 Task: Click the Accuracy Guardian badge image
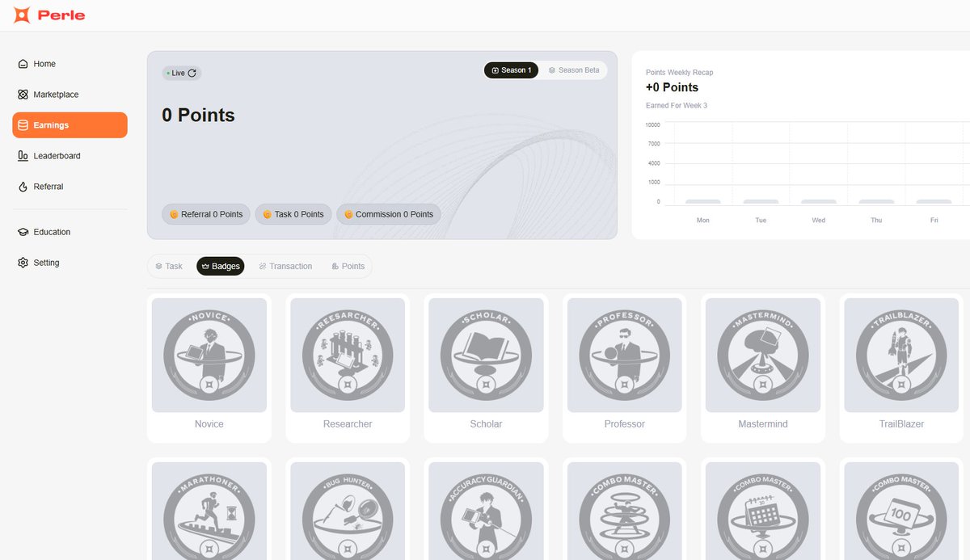point(486,511)
